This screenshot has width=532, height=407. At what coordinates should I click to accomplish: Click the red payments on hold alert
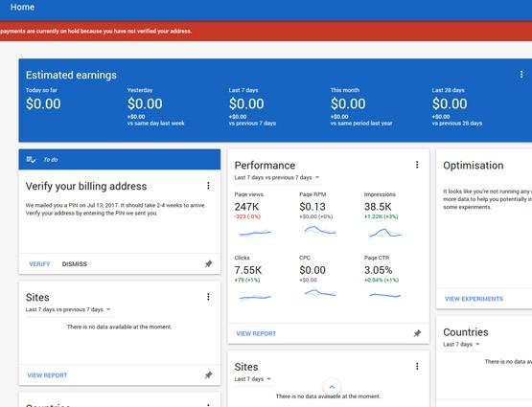coord(266,32)
